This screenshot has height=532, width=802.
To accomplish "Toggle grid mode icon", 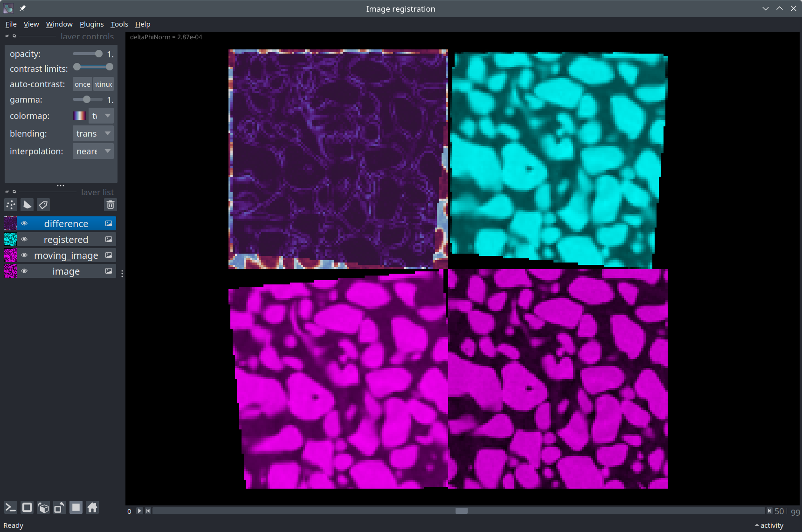I will click(x=76, y=507).
